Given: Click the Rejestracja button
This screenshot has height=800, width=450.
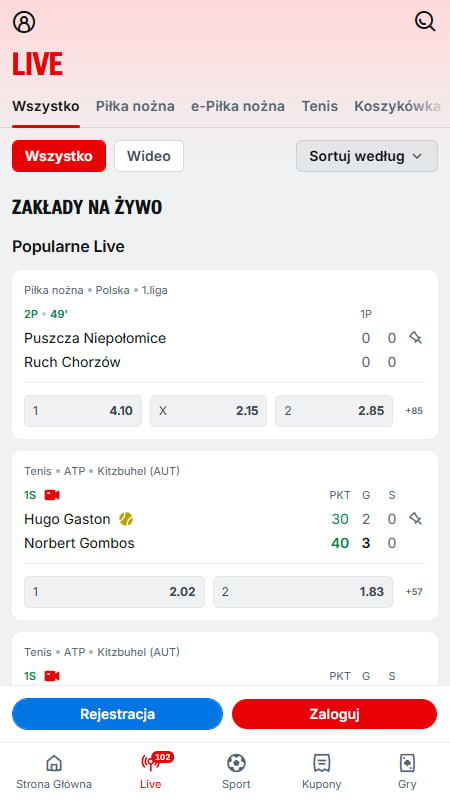Looking at the screenshot, I should 117,714.
